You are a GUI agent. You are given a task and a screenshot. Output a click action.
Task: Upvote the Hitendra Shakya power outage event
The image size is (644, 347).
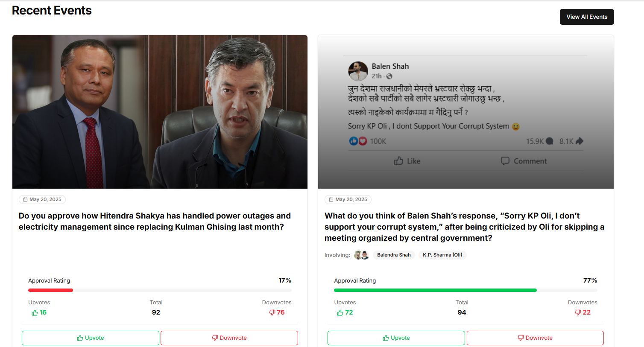(91, 338)
